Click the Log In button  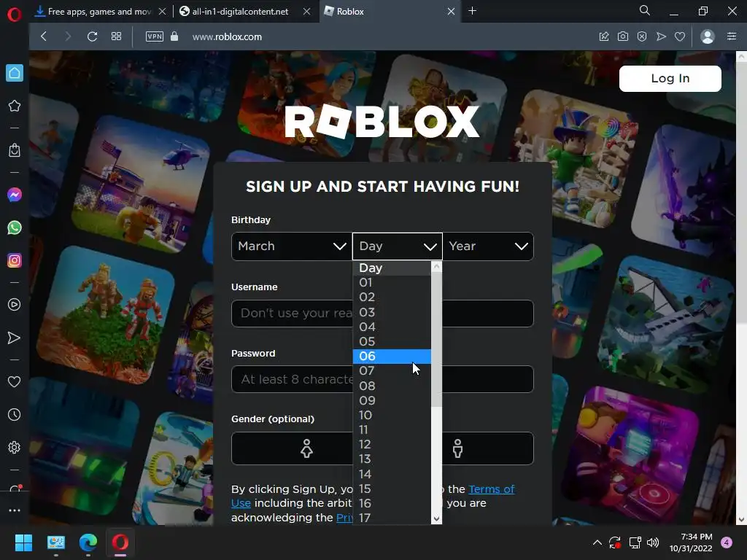[x=670, y=79]
